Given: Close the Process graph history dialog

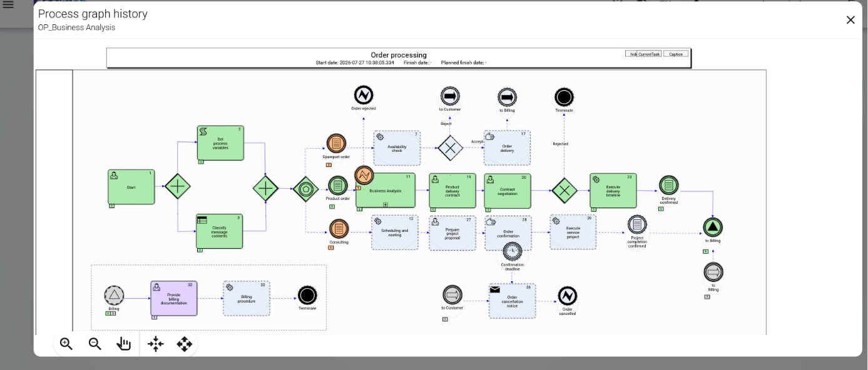Looking at the screenshot, I should (x=850, y=20).
